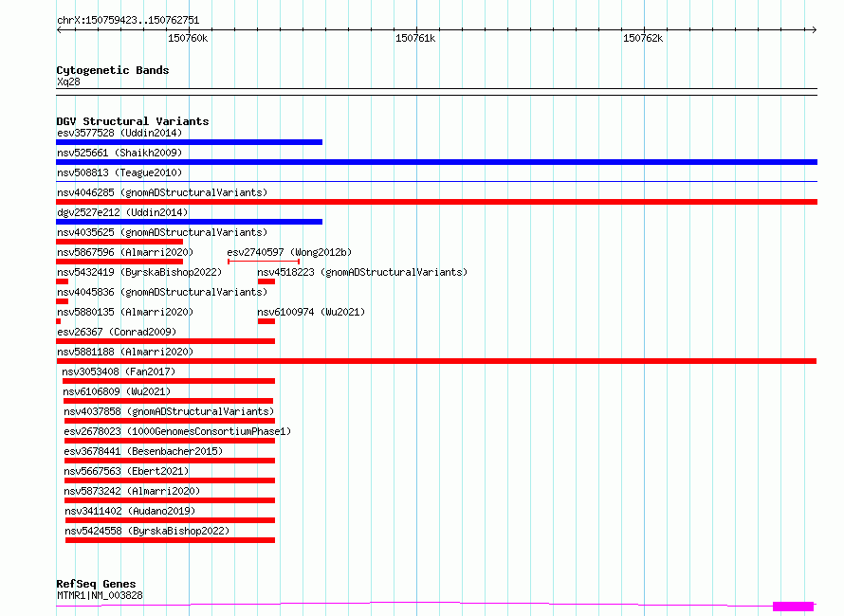Click the red bar under nsv5424558
844x616 pixels.
pyautogui.click(x=170, y=540)
